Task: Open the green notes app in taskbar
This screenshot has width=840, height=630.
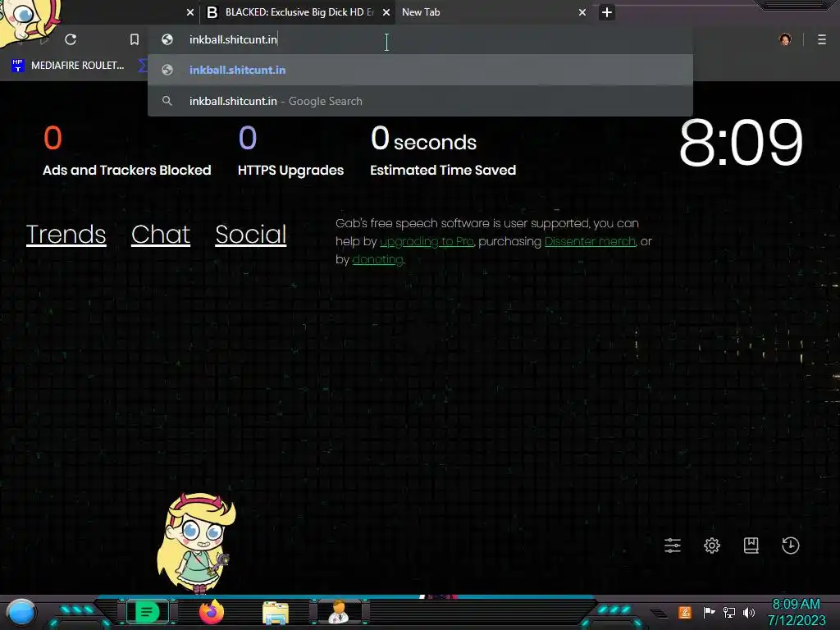Action: tap(148, 612)
